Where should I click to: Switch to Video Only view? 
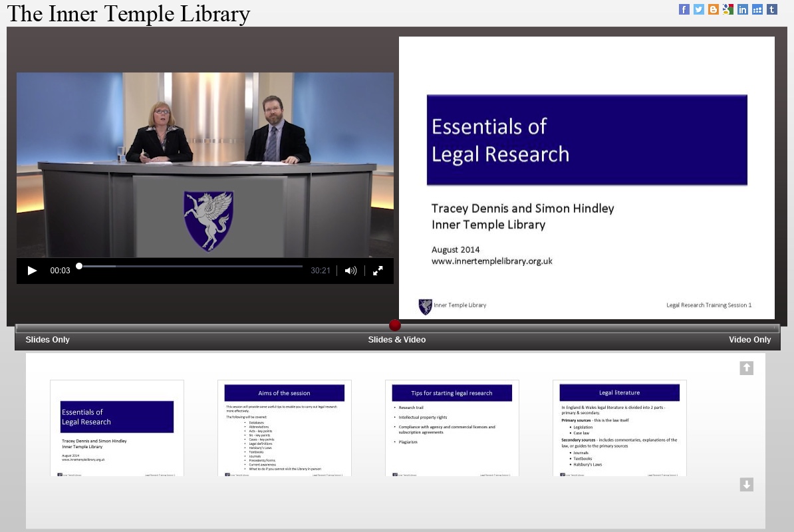[x=749, y=340]
